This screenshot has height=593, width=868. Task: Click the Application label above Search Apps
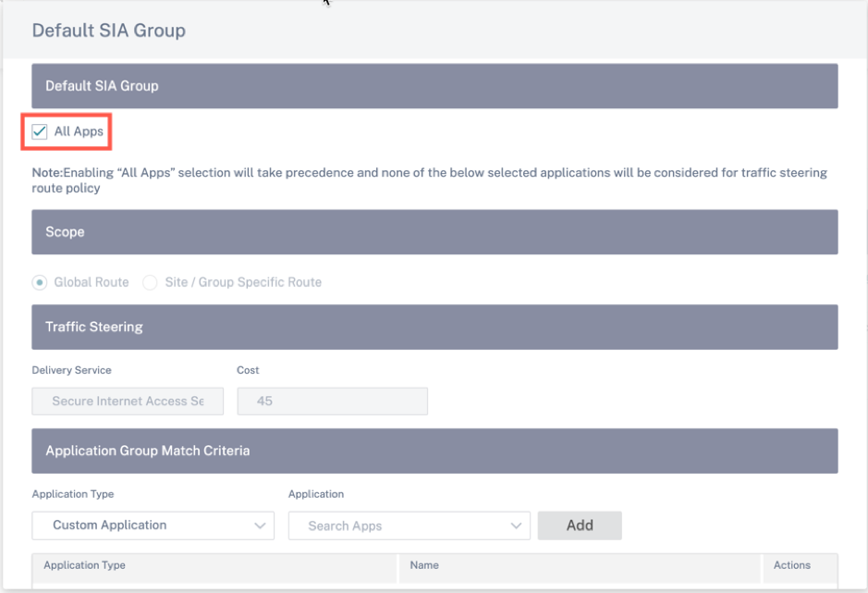point(316,494)
